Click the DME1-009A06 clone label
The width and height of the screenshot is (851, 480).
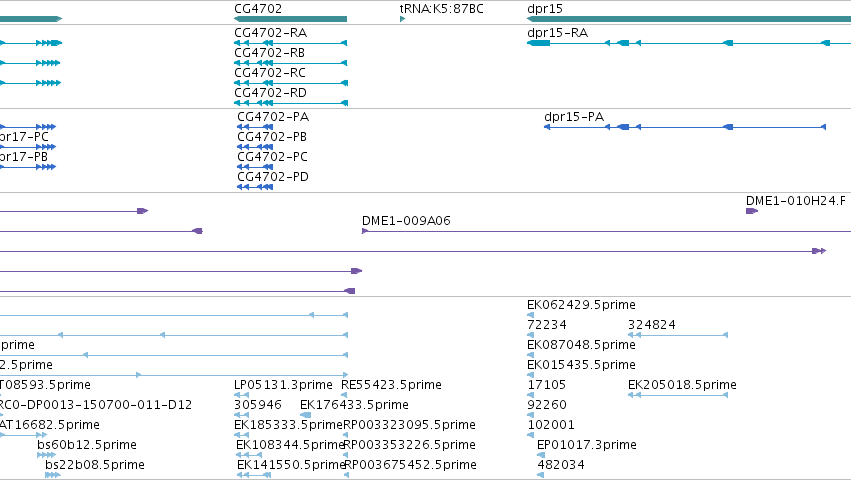point(406,221)
